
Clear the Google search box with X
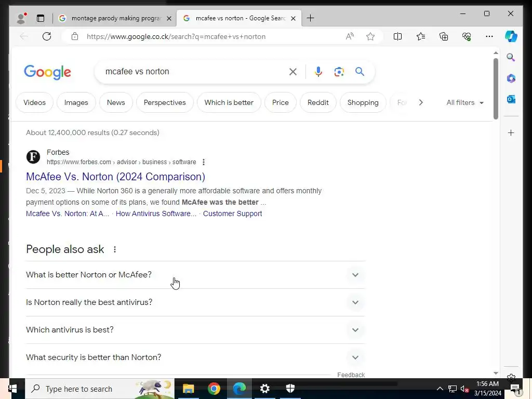[x=293, y=72]
